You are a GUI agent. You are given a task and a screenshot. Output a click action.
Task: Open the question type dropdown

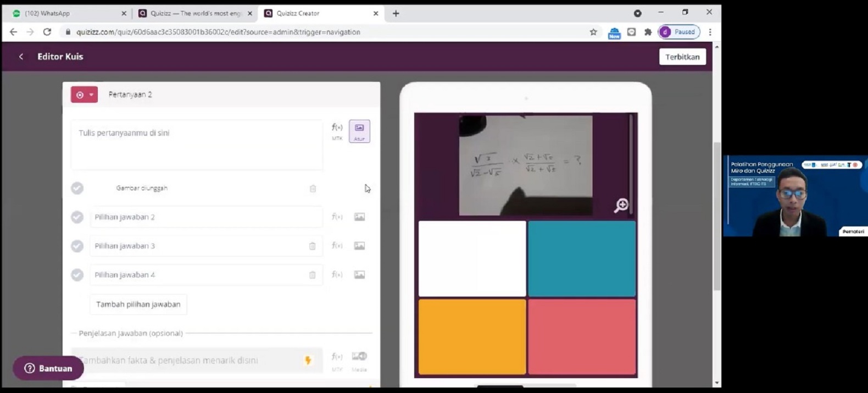coord(84,95)
